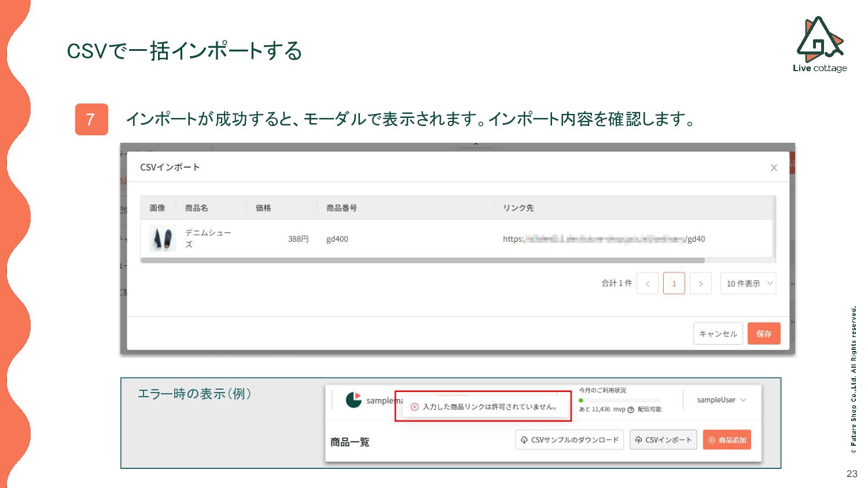This screenshot has width=868, height=488.
Task: Go to the previous page arrow
Action: (648, 283)
